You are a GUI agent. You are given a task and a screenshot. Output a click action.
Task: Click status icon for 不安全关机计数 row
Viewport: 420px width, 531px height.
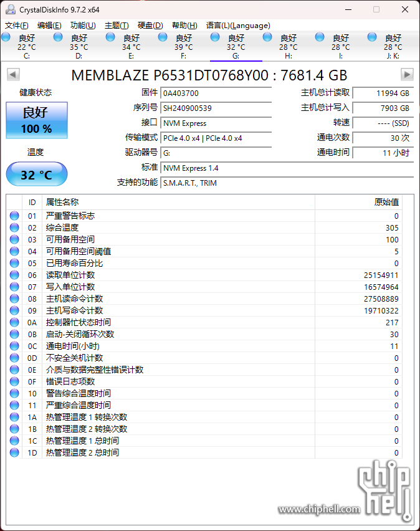pyautogui.click(x=14, y=358)
